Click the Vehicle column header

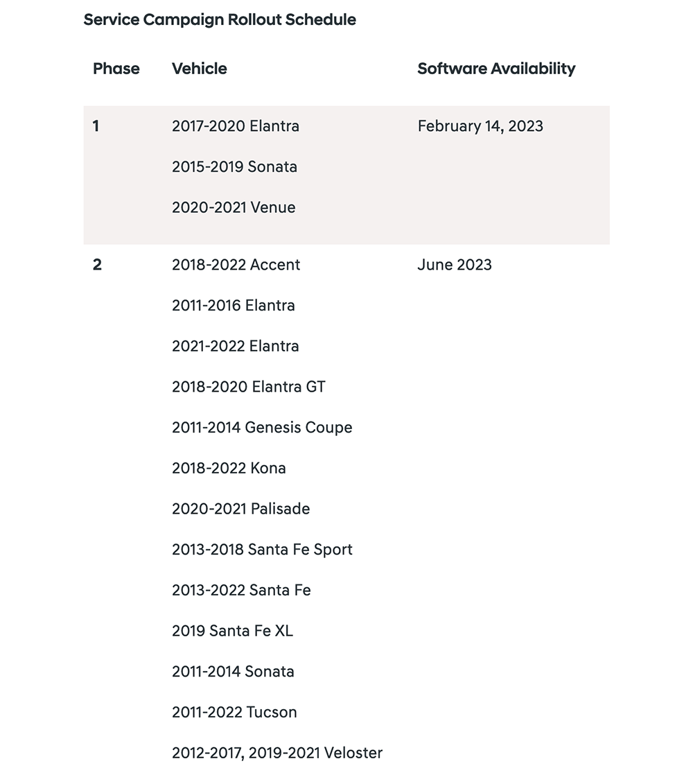tap(200, 69)
